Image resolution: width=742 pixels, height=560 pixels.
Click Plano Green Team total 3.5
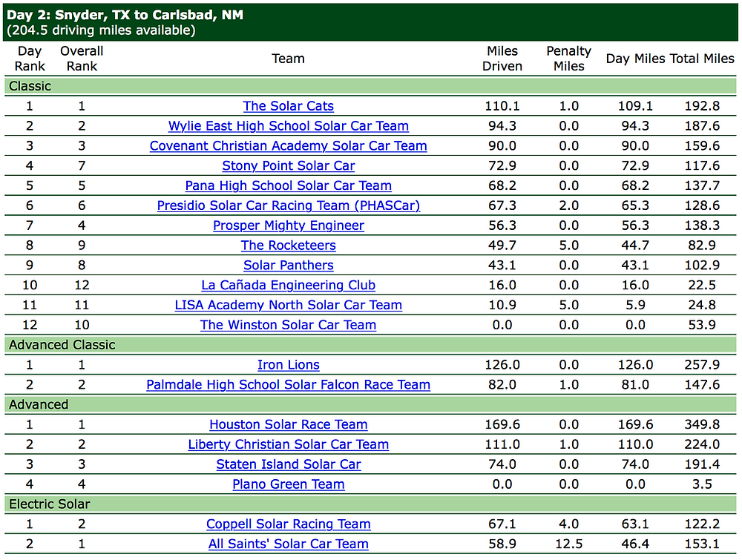tap(702, 484)
